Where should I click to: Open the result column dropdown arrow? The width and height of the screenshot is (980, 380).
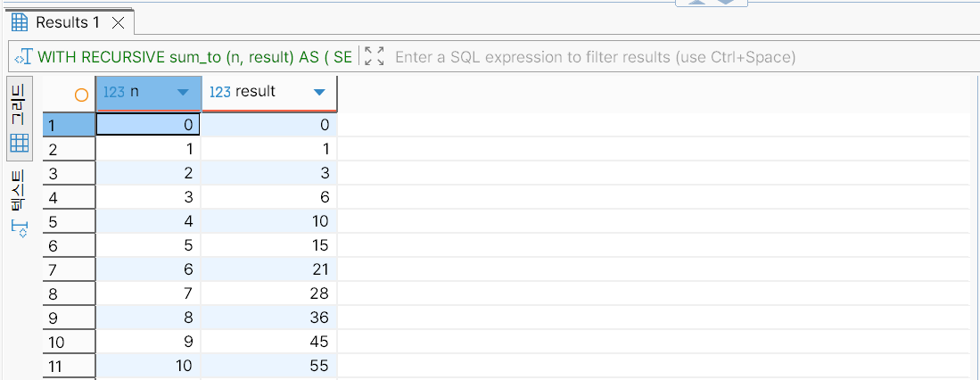[319, 93]
